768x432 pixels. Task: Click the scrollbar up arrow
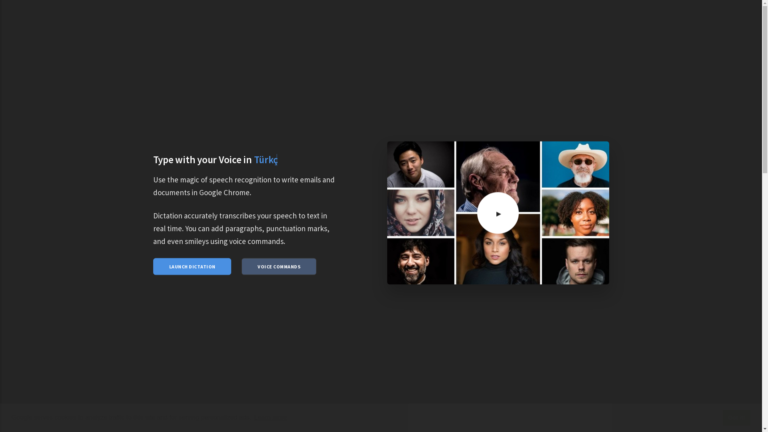[x=764, y=4]
